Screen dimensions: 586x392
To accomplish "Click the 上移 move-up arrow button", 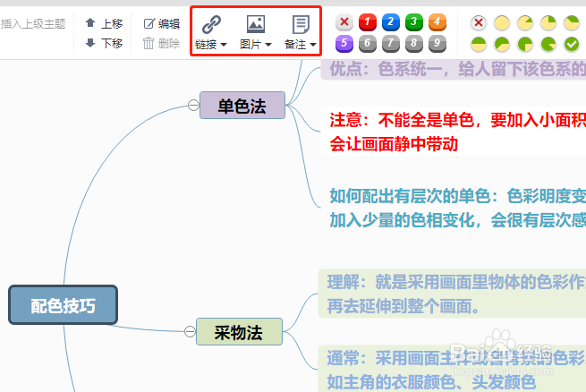I will [x=104, y=23].
